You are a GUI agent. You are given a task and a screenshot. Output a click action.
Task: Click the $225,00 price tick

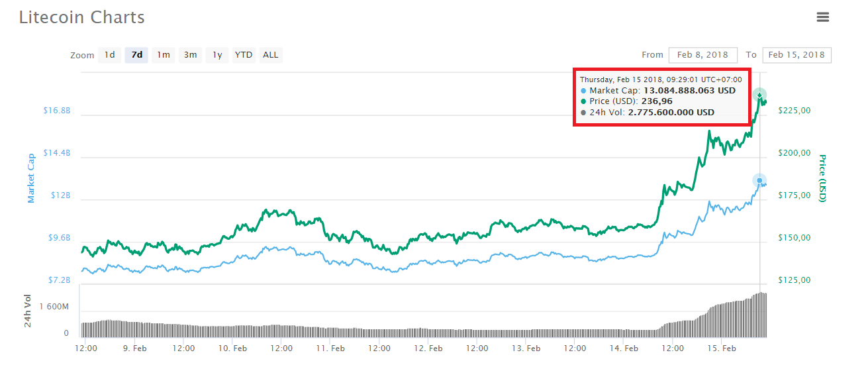tap(794, 111)
